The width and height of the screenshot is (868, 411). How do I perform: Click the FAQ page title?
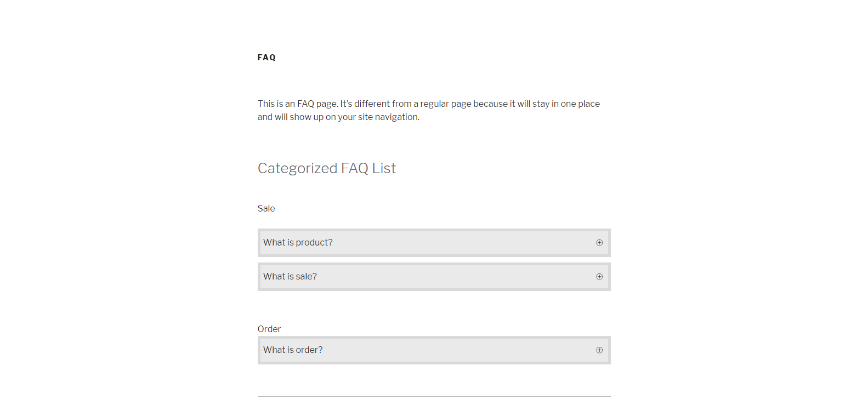coord(266,58)
